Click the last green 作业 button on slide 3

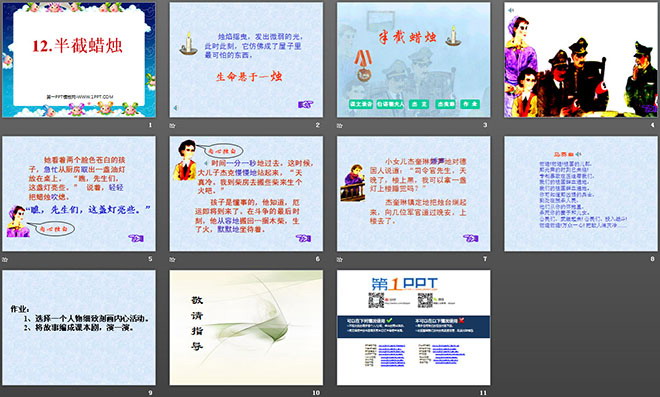click(x=470, y=104)
